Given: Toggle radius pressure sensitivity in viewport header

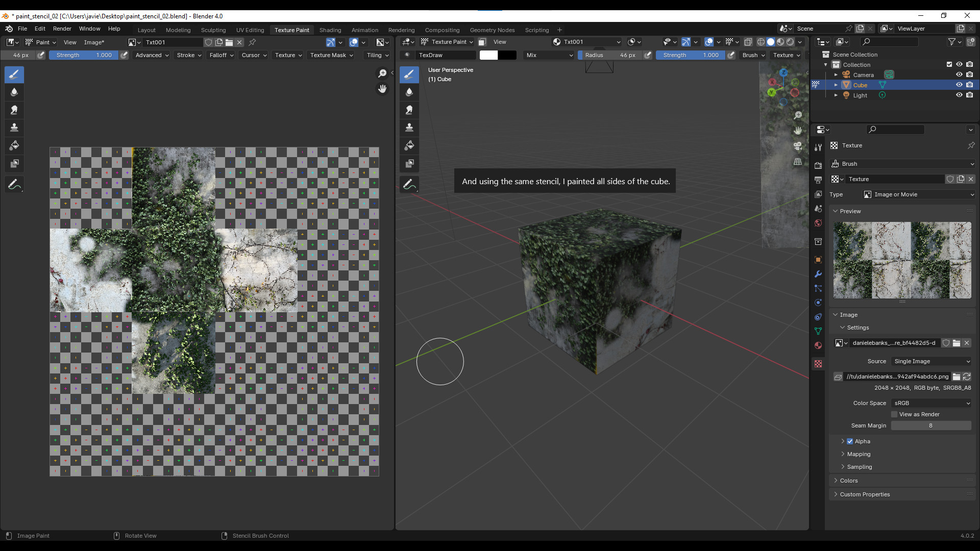Looking at the screenshot, I should [648, 55].
